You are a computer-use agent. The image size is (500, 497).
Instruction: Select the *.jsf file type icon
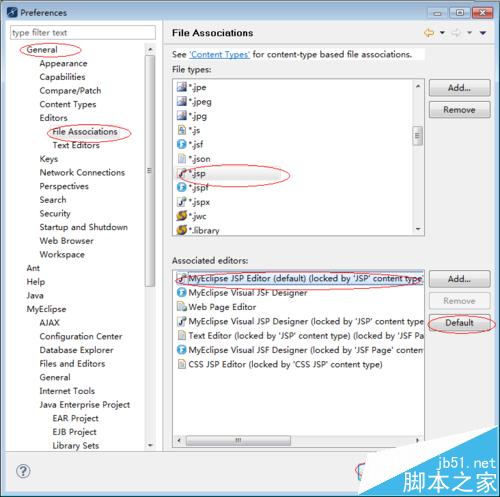pos(182,144)
